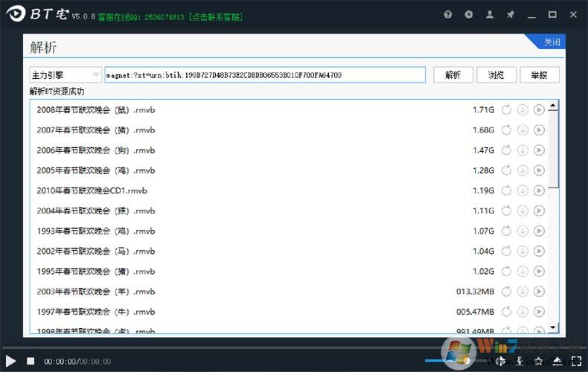Toggle the pin window icon
The image size is (588, 372).
tap(511, 15)
